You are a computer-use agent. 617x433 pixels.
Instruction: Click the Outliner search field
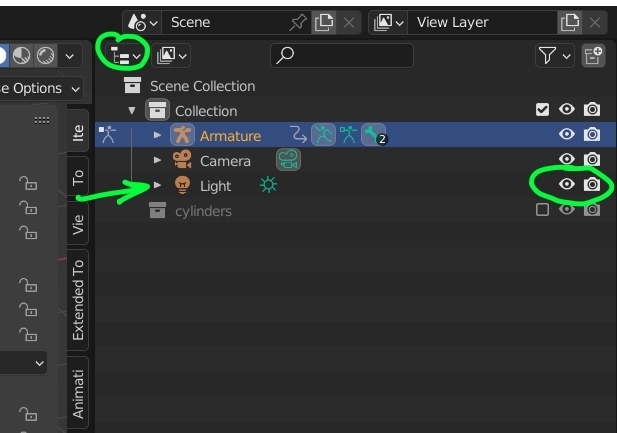[342, 56]
